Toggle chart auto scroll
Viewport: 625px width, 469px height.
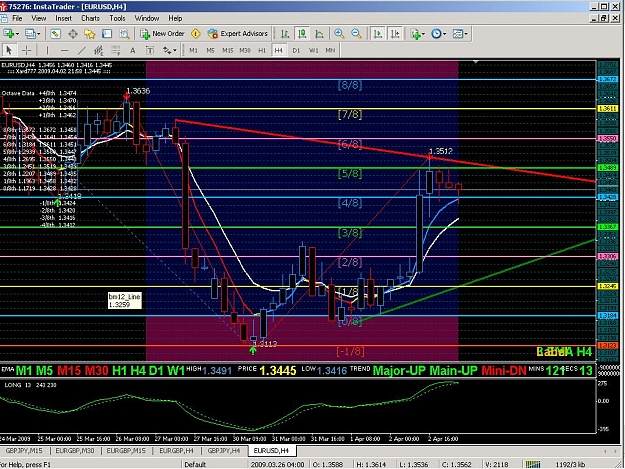[x=377, y=34]
